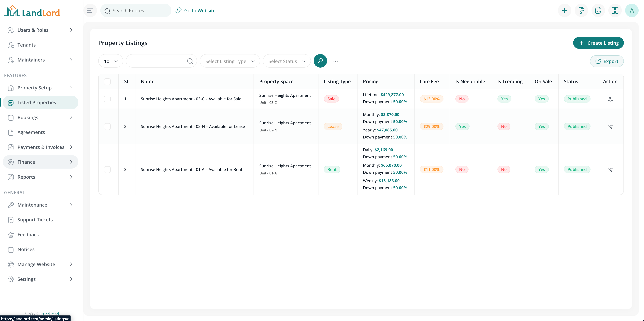
Task: Check the box for the 02-N lease listing
Action: tap(107, 126)
